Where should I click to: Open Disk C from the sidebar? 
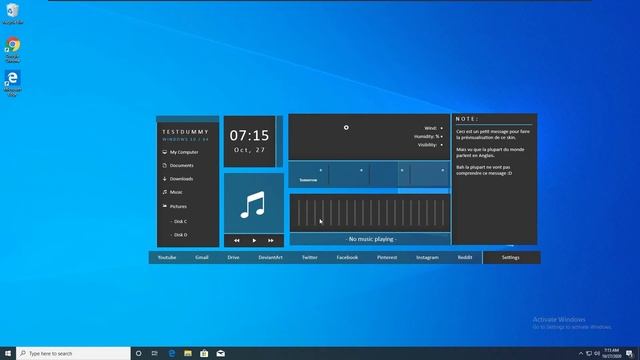tap(179, 222)
